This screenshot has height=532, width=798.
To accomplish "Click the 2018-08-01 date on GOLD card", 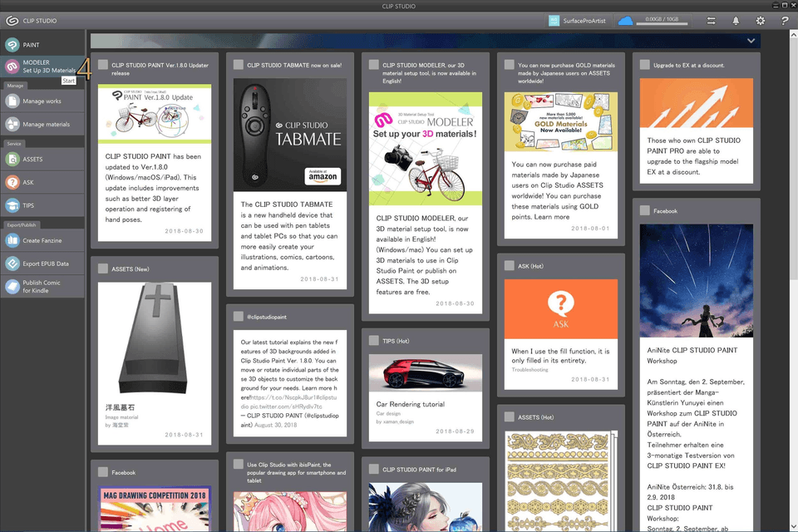I will tap(590, 229).
